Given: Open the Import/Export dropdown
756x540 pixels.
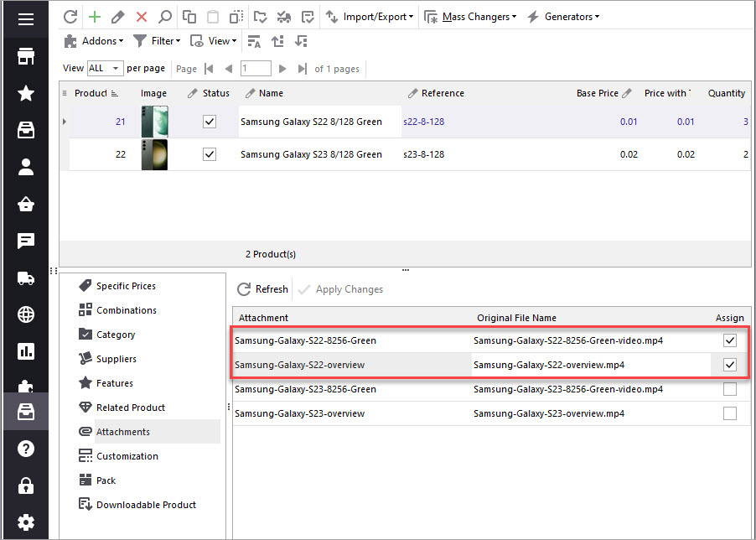Looking at the screenshot, I should point(370,17).
